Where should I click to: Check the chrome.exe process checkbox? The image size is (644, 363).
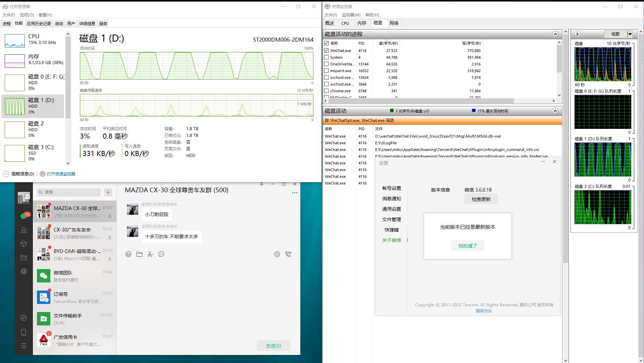pos(327,91)
